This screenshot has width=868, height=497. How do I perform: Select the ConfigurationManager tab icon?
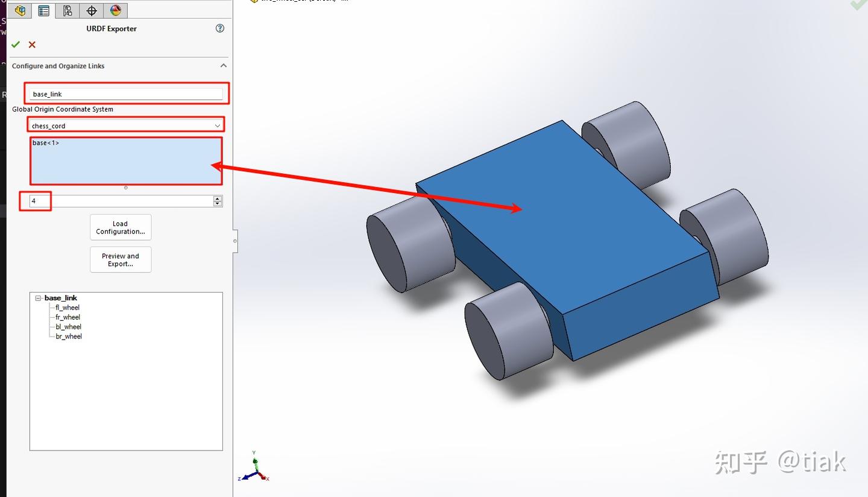(x=67, y=10)
